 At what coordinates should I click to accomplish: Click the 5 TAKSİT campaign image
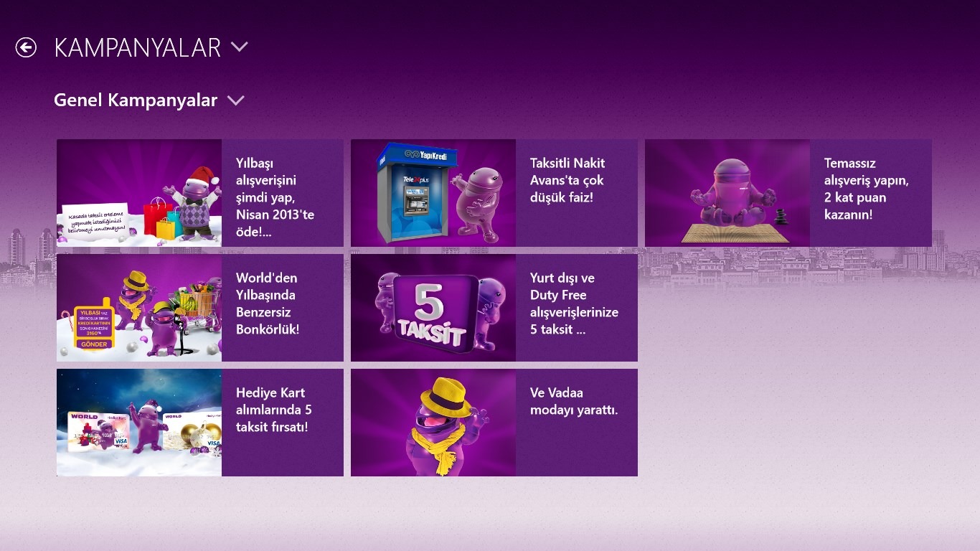[433, 308]
